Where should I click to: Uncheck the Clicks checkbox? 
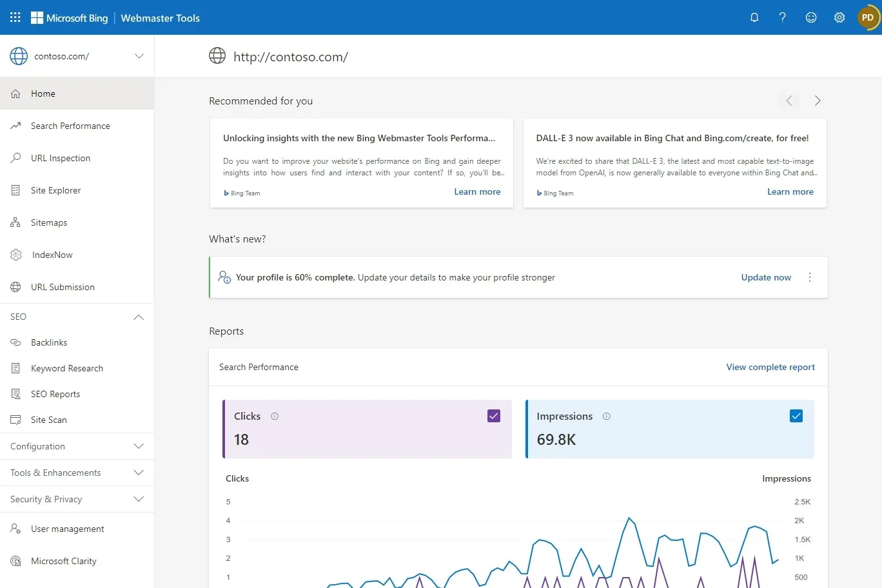[494, 416]
